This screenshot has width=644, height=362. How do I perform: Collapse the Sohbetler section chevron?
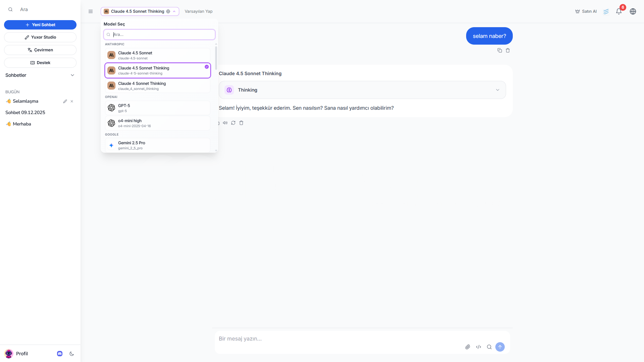coord(72,75)
